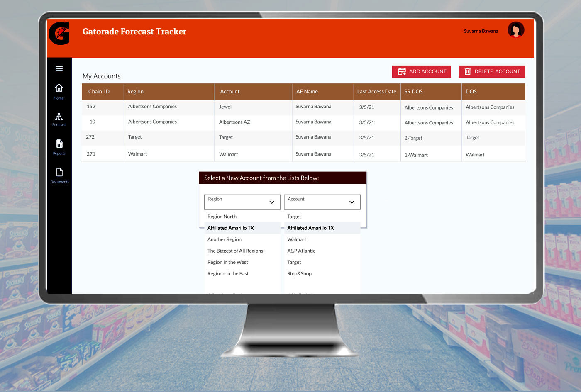The image size is (581, 392).
Task: Expand the Region dropdown
Action: point(242,202)
